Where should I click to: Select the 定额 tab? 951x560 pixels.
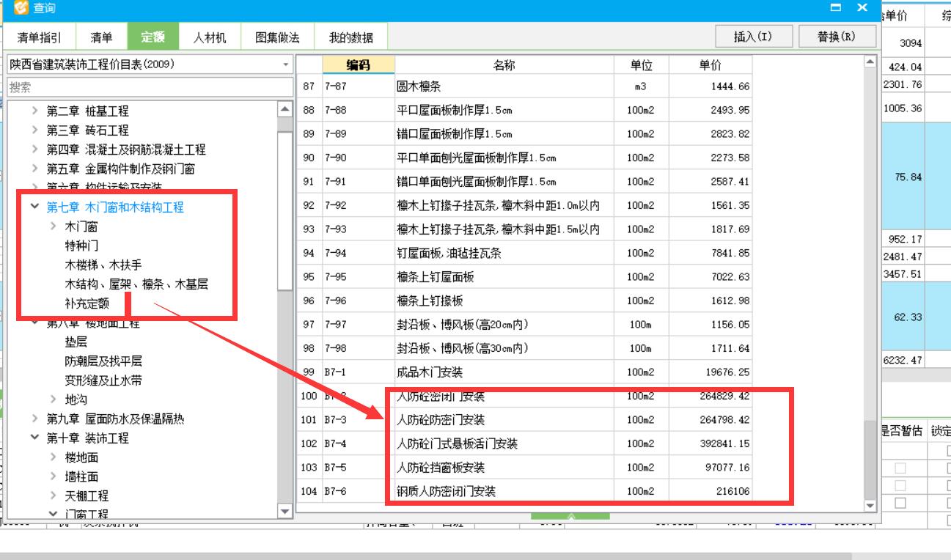153,37
